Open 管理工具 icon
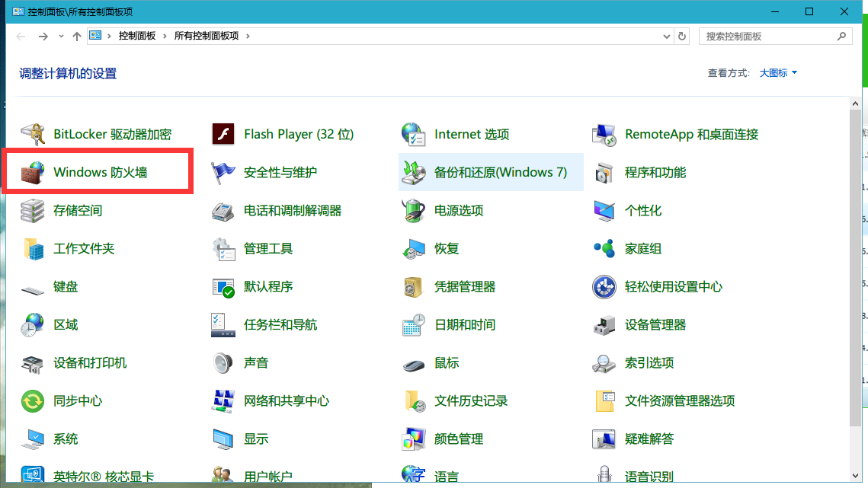The image size is (868, 488). click(x=223, y=249)
